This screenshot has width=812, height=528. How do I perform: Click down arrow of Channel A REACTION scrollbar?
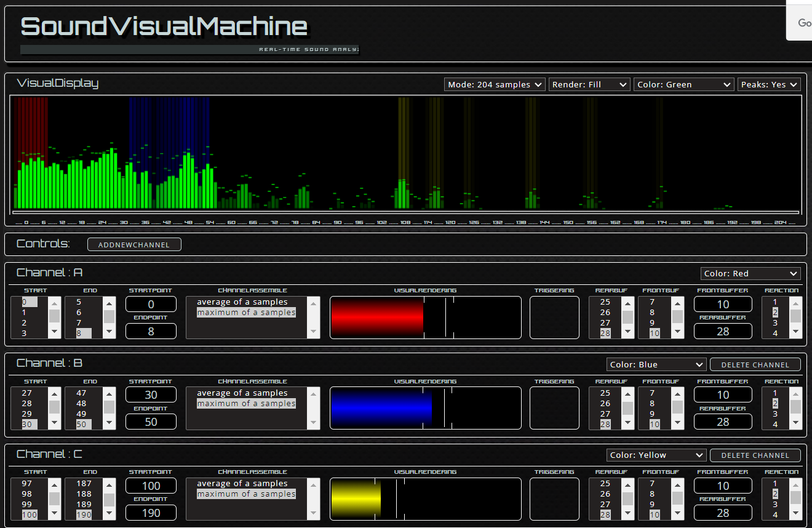pyautogui.click(x=796, y=332)
